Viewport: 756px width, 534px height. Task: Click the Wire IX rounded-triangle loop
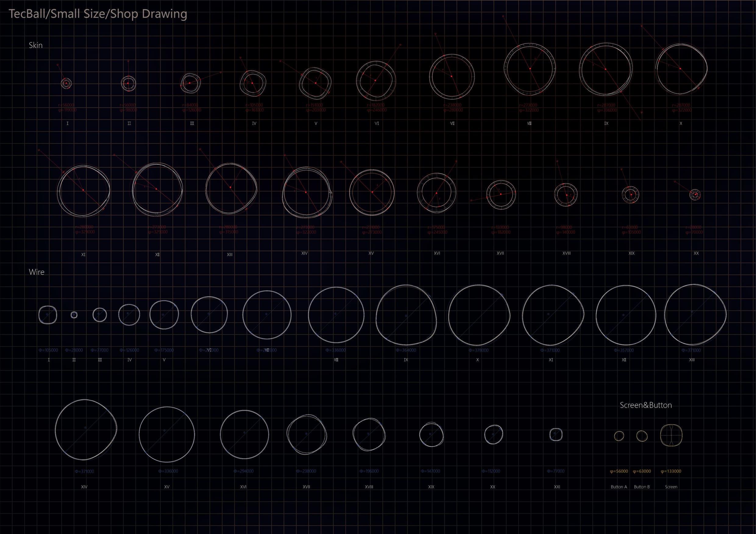(406, 315)
